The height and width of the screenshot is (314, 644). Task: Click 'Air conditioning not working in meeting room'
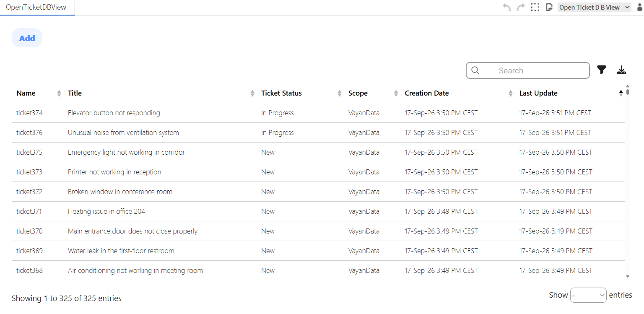tap(135, 270)
